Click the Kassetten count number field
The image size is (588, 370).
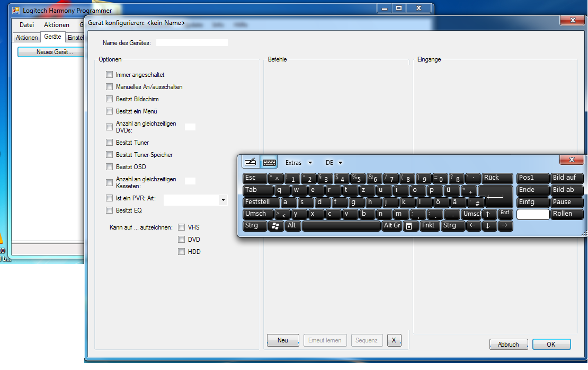coord(190,181)
